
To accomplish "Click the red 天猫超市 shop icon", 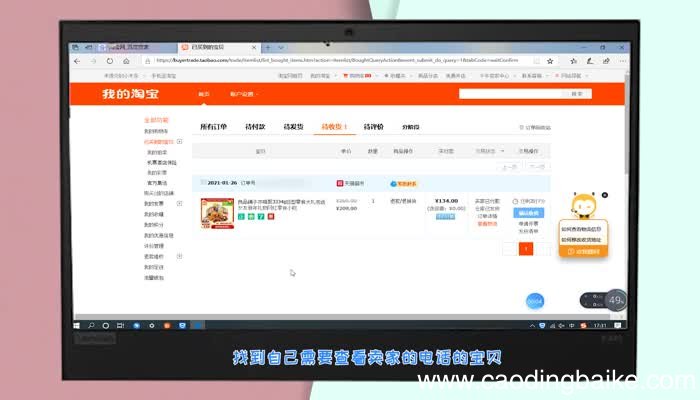I will [340, 183].
